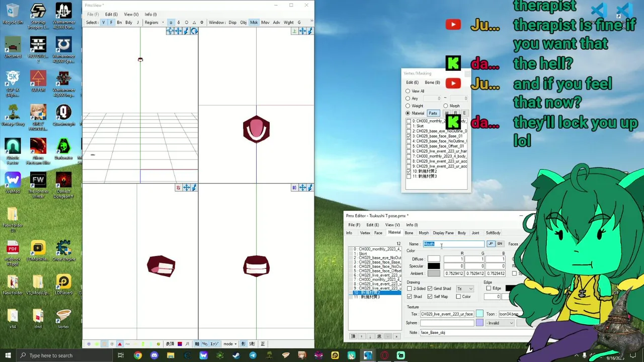This screenshot has height=362, width=644.
Task: Switch to the Bone tab in Pmx Editor
Action: [x=409, y=233]
